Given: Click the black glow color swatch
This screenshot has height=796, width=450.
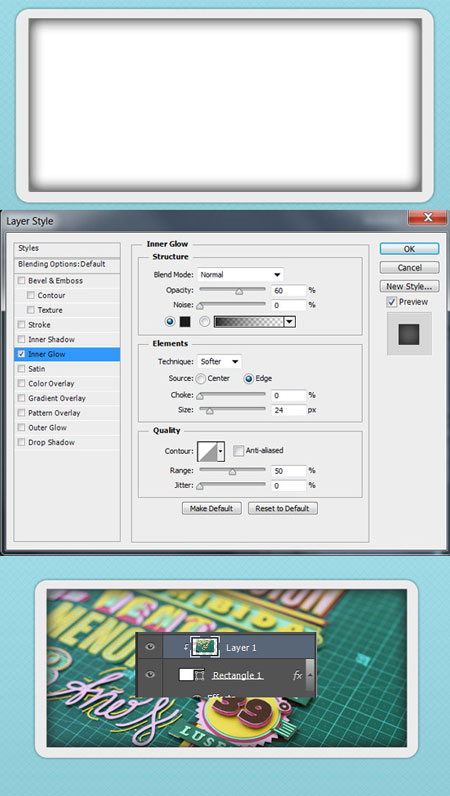Looking at the screenshot, I should click(x=185, y=322).
